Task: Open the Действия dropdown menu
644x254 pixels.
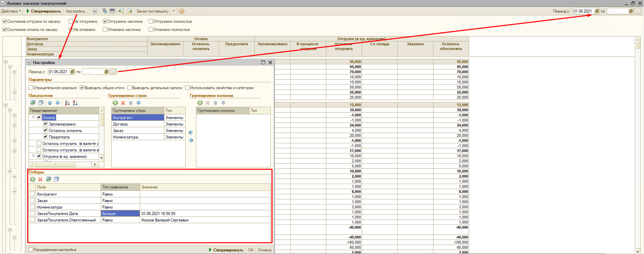Action: tap(11, 11)
